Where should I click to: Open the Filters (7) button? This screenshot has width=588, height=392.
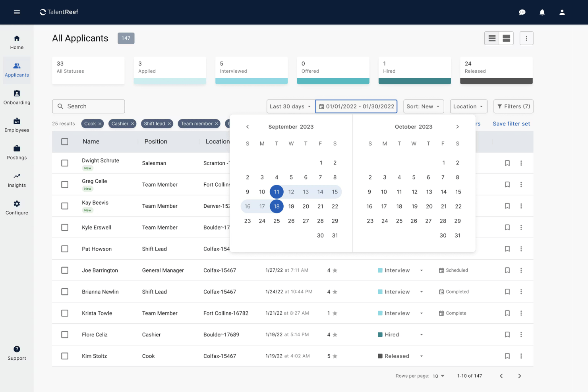coord(513,106)
